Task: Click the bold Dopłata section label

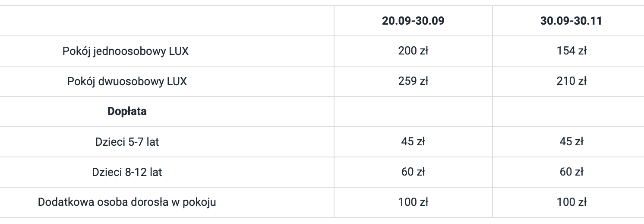Action: point(127,112)
